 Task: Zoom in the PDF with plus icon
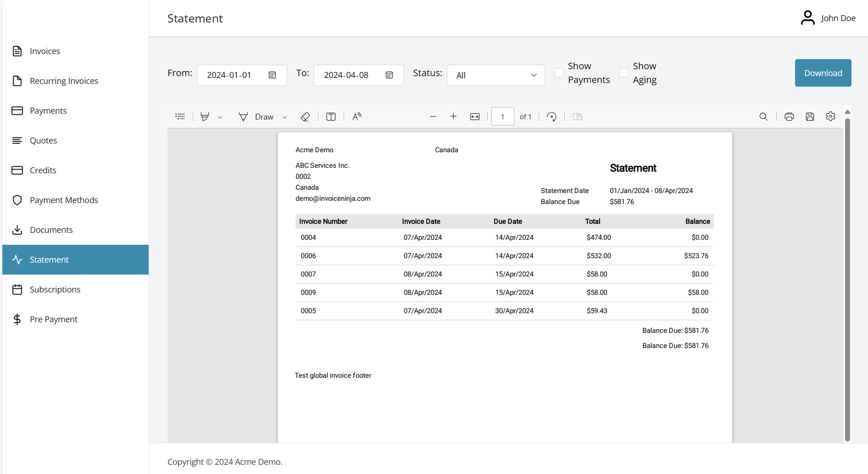(453, 116)
